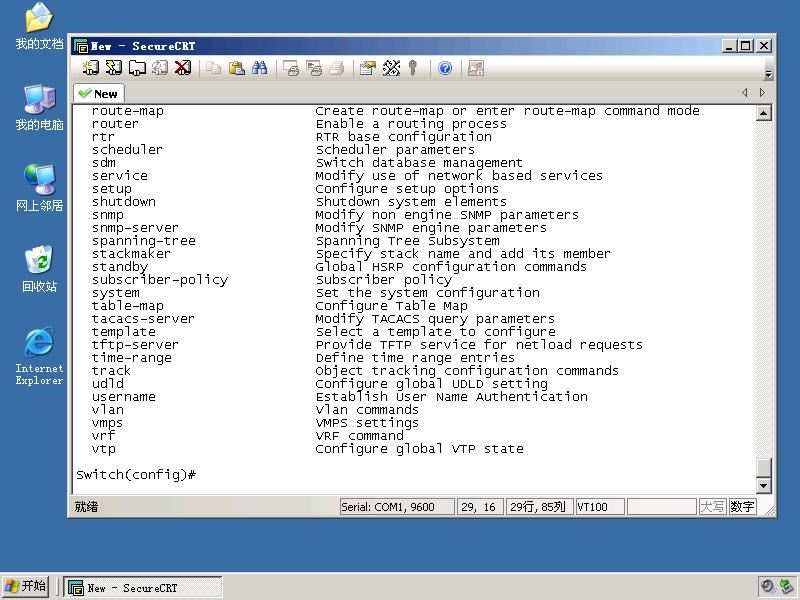This screenshot has height=600, width=800.
Task: Open Session Options icon
Action: click(x=367, y=68)
